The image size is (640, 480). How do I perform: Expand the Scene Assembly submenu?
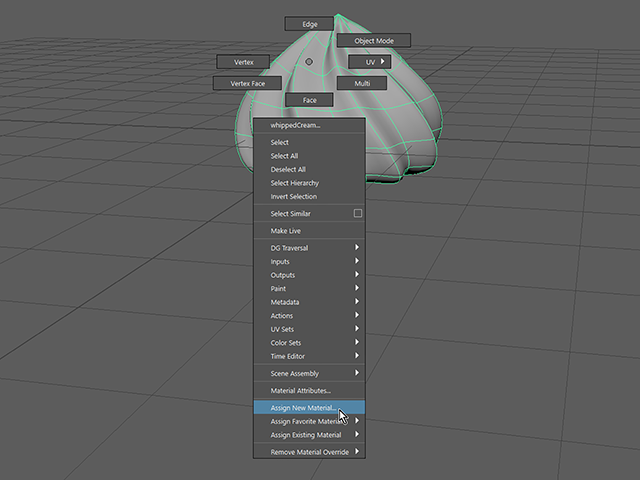pos(309,373)
